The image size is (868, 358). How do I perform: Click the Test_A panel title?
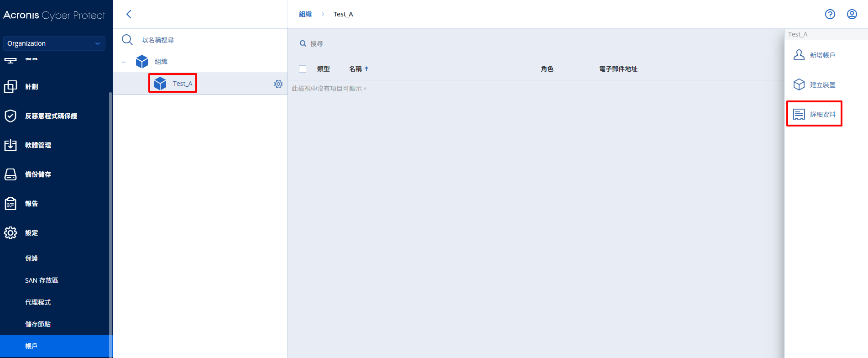(x=798, y=34)
